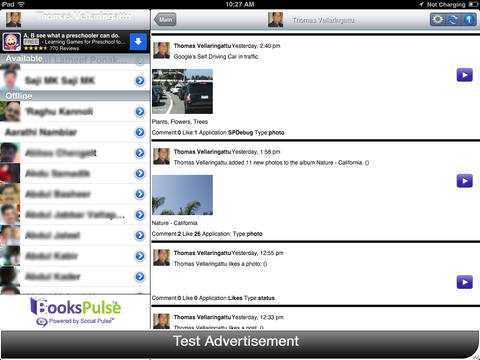Screen dimensions: 480x360
Task: Play the Google's Self Driving Car post
Action: (x=465, y=75)
